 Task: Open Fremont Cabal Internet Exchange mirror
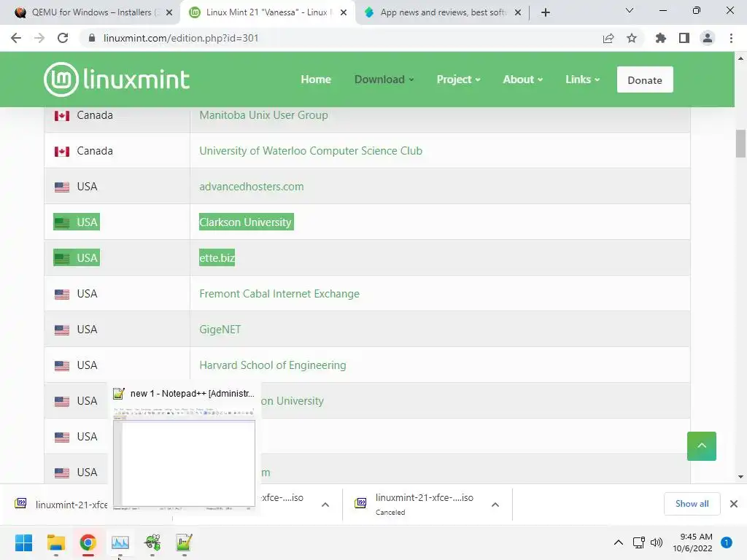tap(279, 294)
